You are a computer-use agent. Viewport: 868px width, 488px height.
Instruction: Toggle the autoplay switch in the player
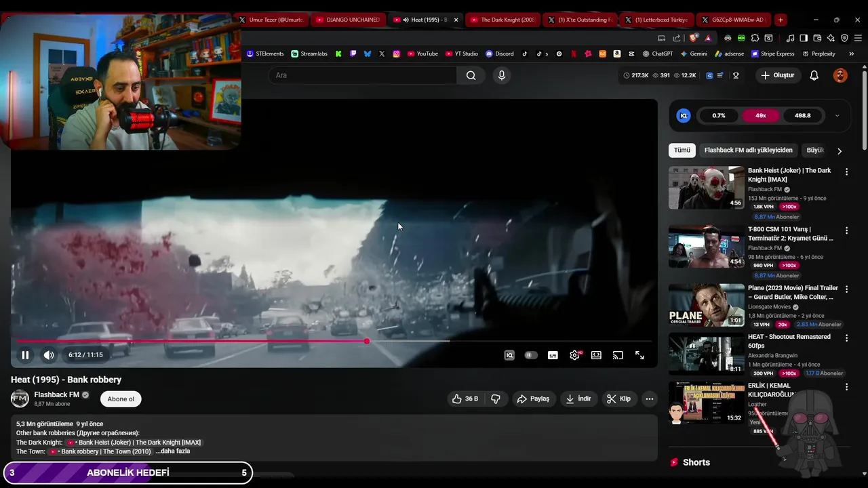pos(531,355)
